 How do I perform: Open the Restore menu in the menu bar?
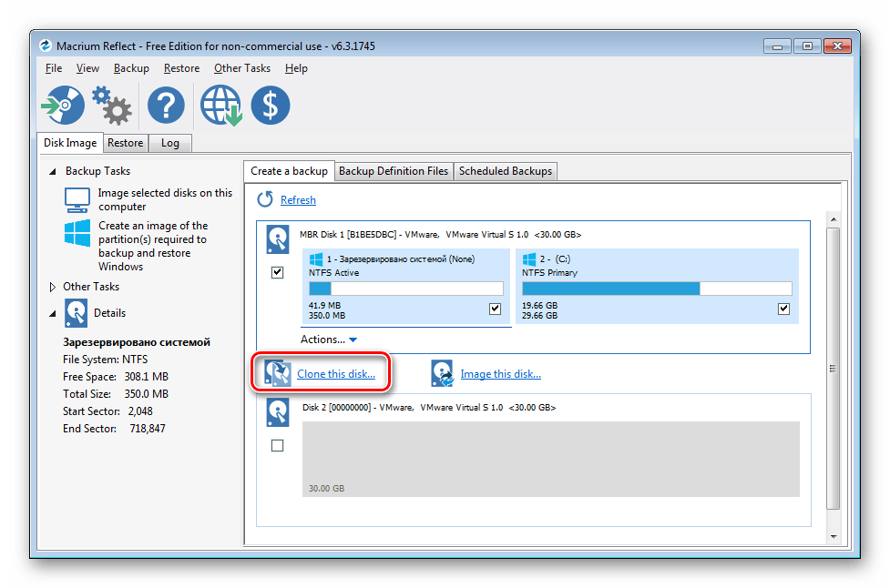[181, 68]
